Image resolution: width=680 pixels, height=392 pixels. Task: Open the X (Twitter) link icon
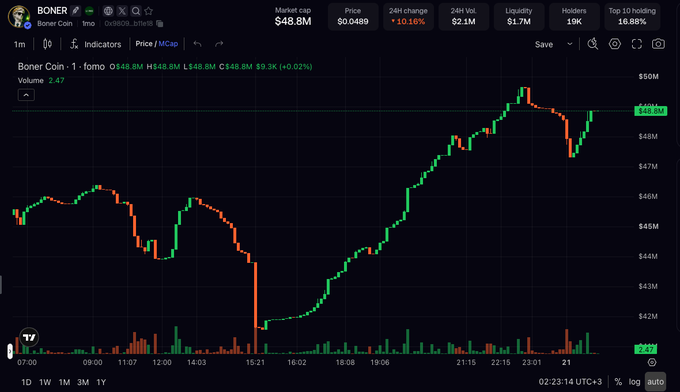[122, 11]
